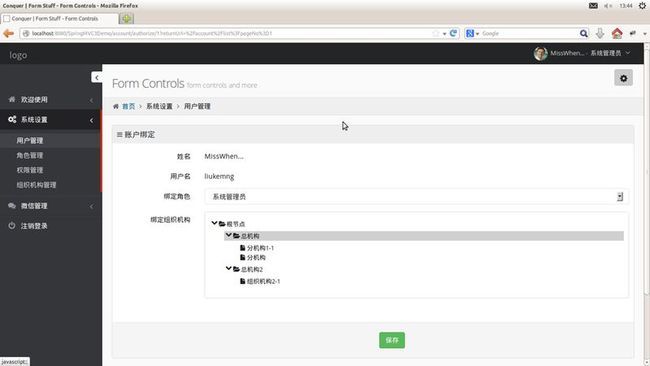
Task: Click the power icon beside 注销登录
Action: 12,225
